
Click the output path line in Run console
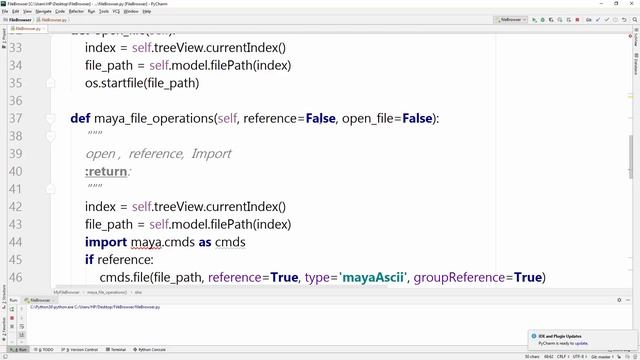pyautogui.click(x=95, y=307)
